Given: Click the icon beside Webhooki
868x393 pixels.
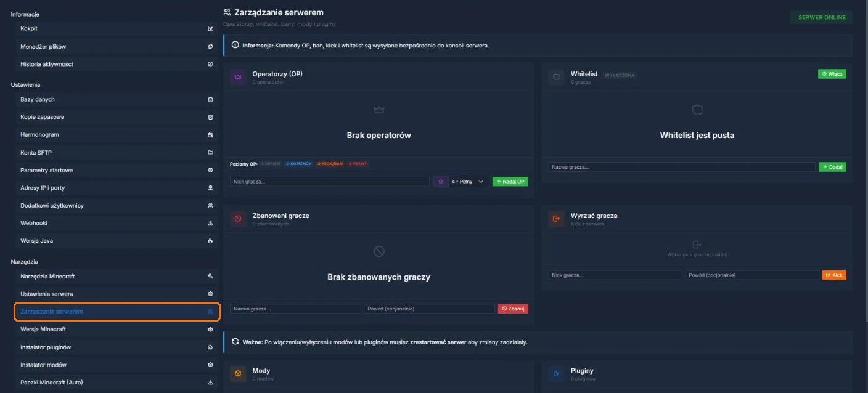Looking at the screenshot, I should 210,223.
